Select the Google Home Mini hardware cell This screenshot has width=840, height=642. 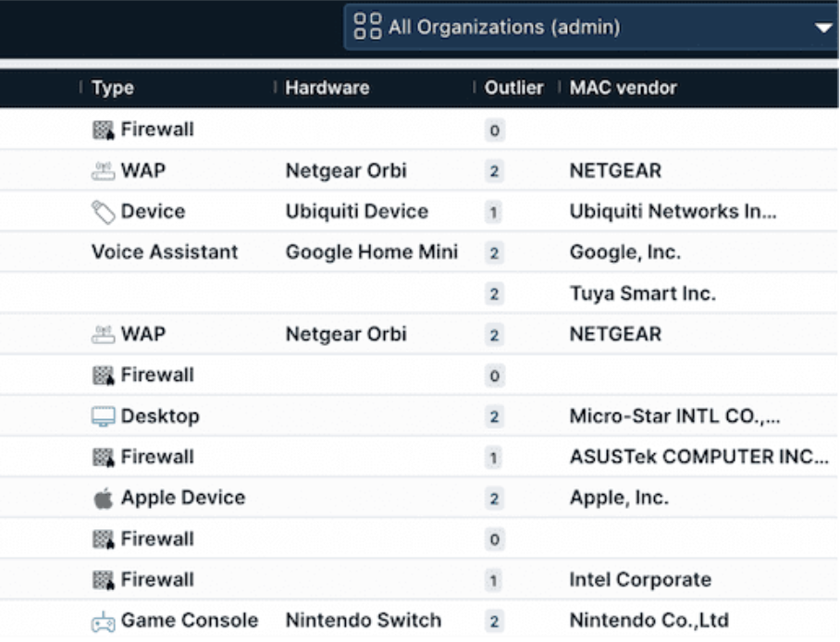click(372, 252)
